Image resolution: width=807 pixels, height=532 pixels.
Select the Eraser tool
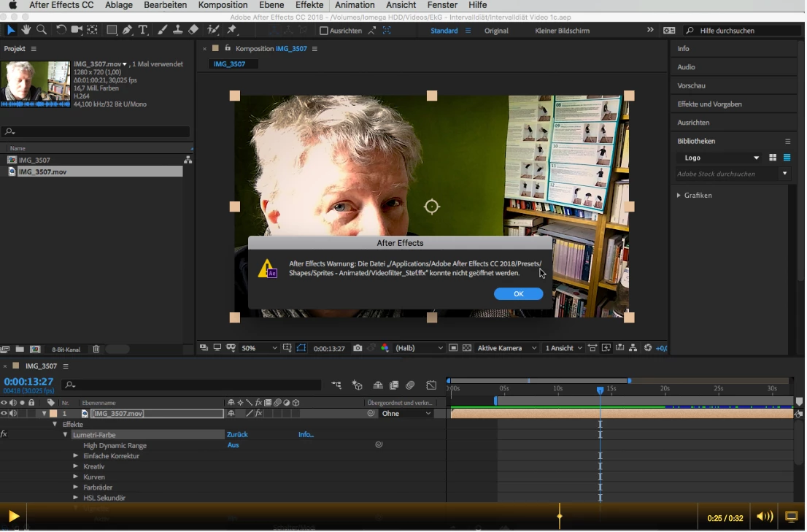tap(193, 30)
